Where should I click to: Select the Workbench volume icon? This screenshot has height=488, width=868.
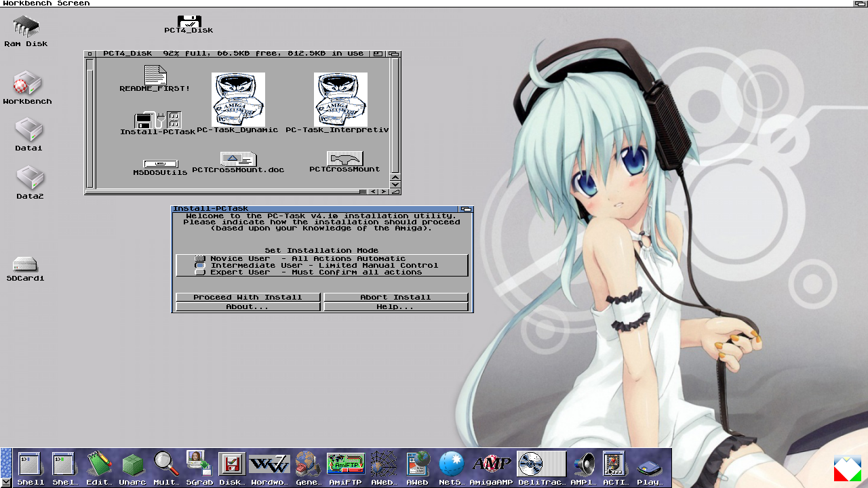pos(27,88)
